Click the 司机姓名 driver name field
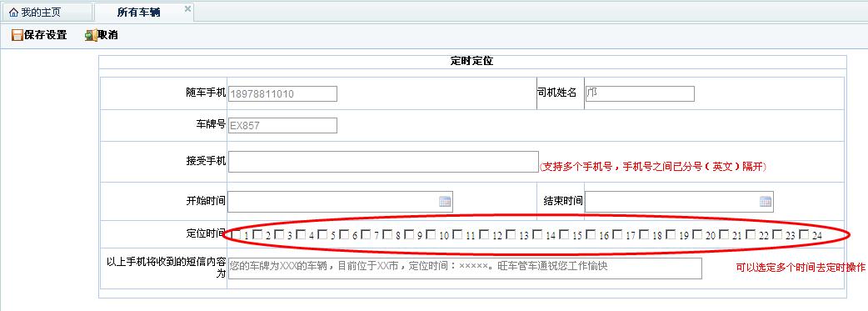The height and width of the screenshot is (311, 868). tap(640, 93)
